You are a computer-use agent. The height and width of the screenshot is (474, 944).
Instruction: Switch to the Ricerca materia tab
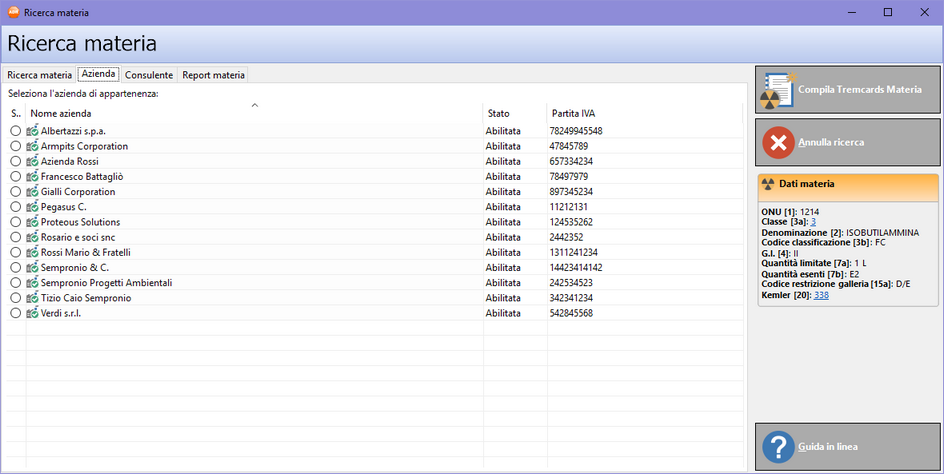[x=40, y=75]
